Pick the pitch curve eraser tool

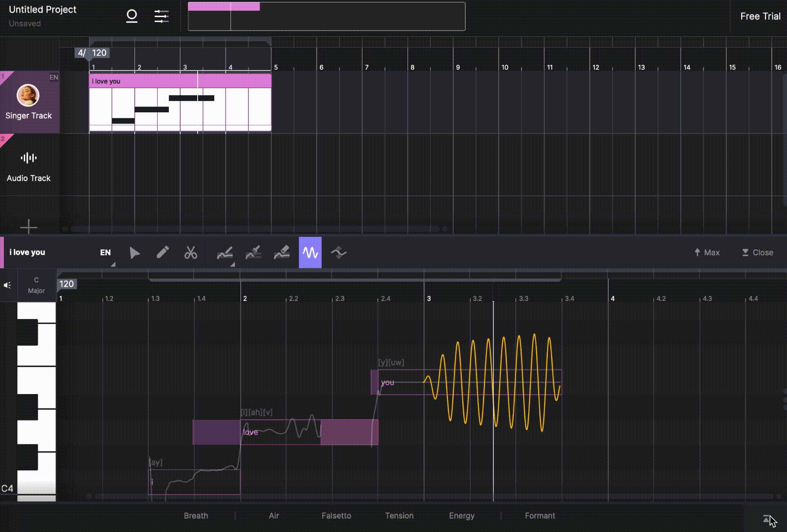282,253
